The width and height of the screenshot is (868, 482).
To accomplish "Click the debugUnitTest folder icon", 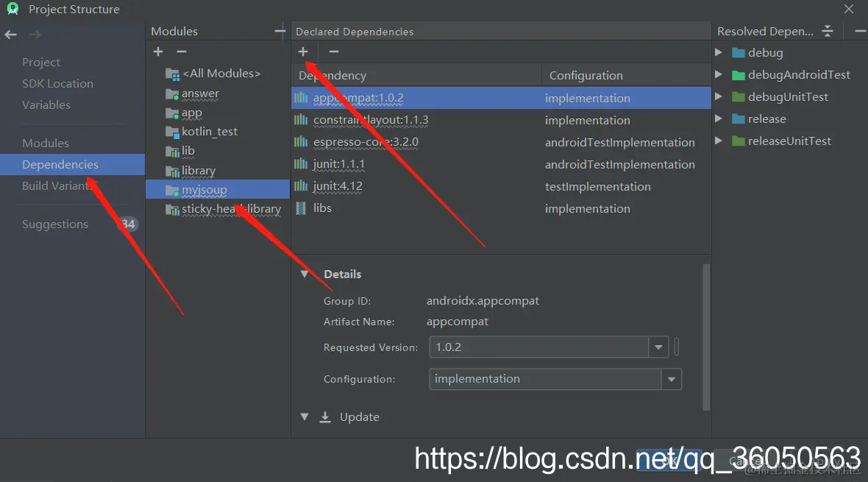I will tap(738, 97).
